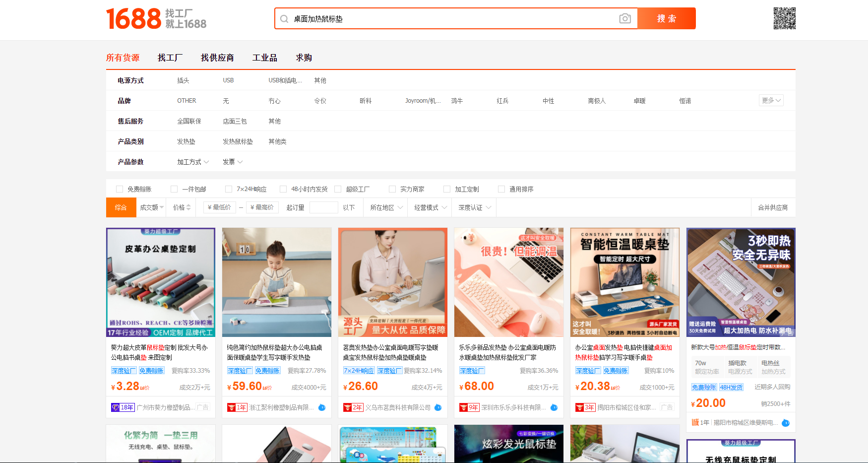This screenshot has width=868, height=463.
Task: Click the 1688 logo
Action: coord(134,19)
